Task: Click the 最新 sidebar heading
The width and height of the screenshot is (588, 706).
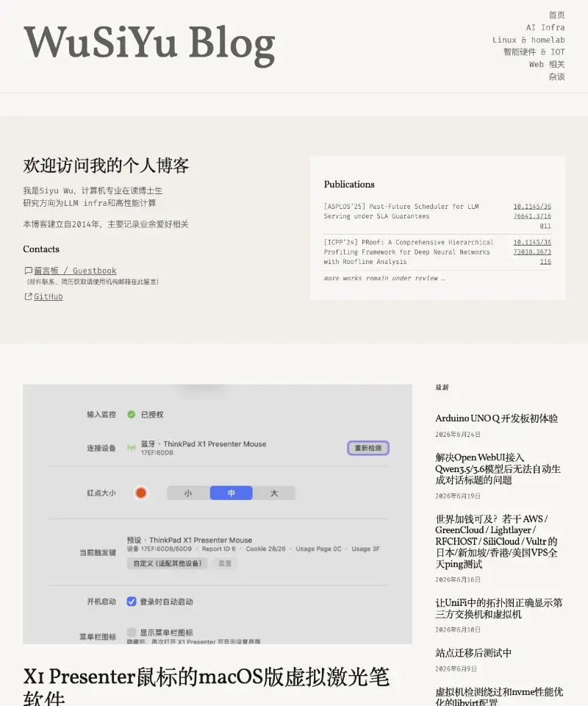Action: click(x=442, y=388)
